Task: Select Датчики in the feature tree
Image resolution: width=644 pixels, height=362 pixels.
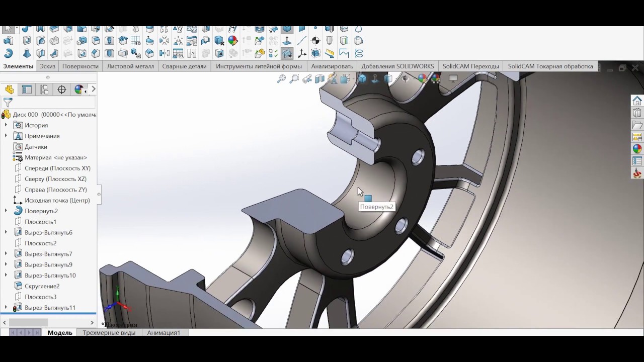Action: point(36,147)
